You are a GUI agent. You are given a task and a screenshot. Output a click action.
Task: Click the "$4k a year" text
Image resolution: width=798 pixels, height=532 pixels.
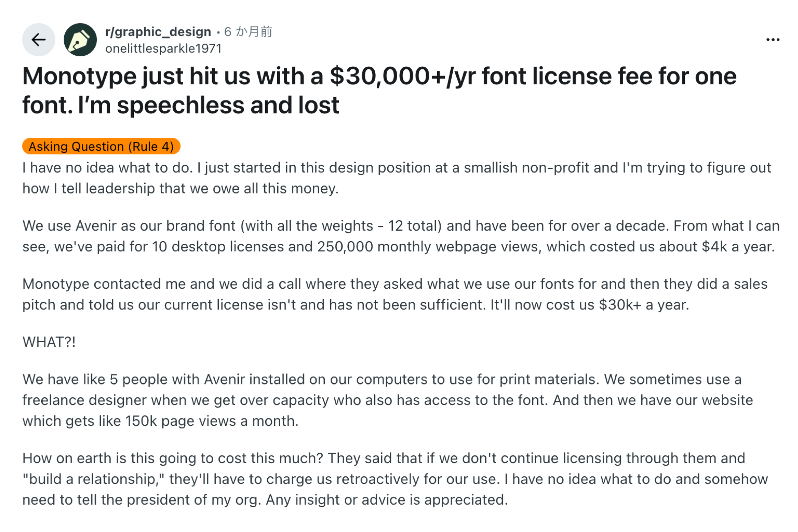click(738, 247)
